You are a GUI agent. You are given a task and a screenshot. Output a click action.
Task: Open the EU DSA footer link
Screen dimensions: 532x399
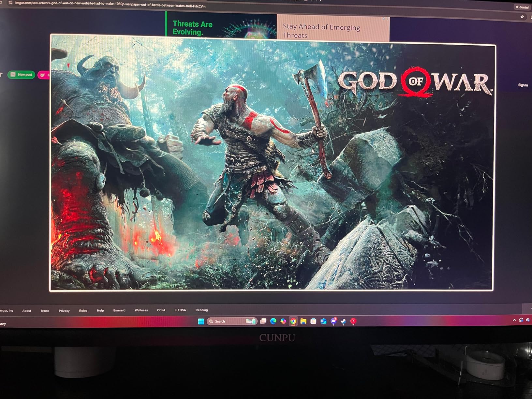click(x=180, y=310)
